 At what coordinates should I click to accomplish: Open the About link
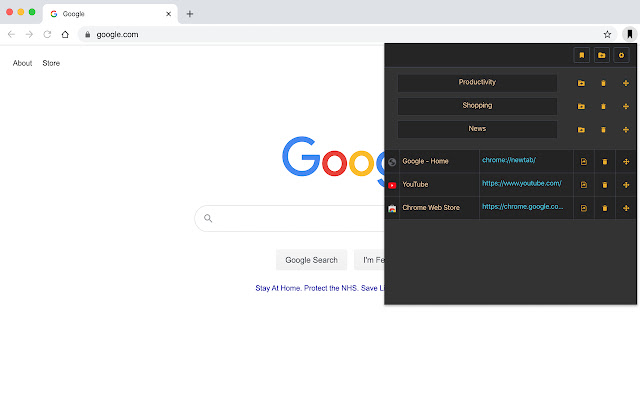click(22, 63)
